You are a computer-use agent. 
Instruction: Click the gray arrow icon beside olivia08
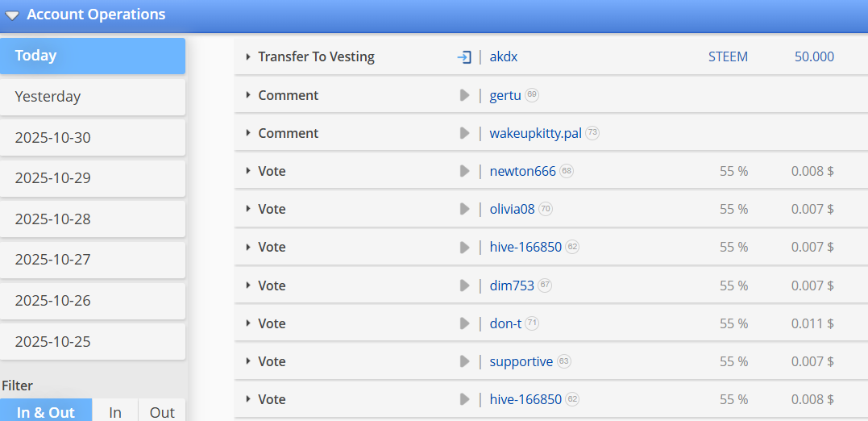[x=464, y=210]
